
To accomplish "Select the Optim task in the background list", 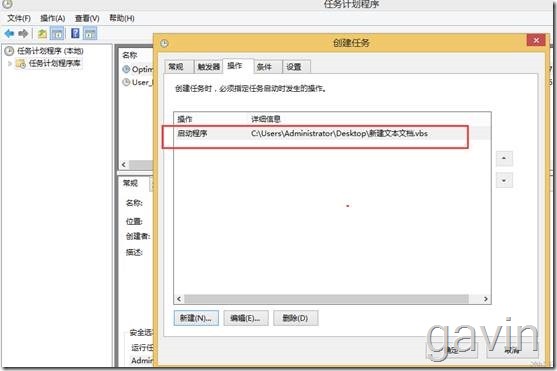I will 142,69.
